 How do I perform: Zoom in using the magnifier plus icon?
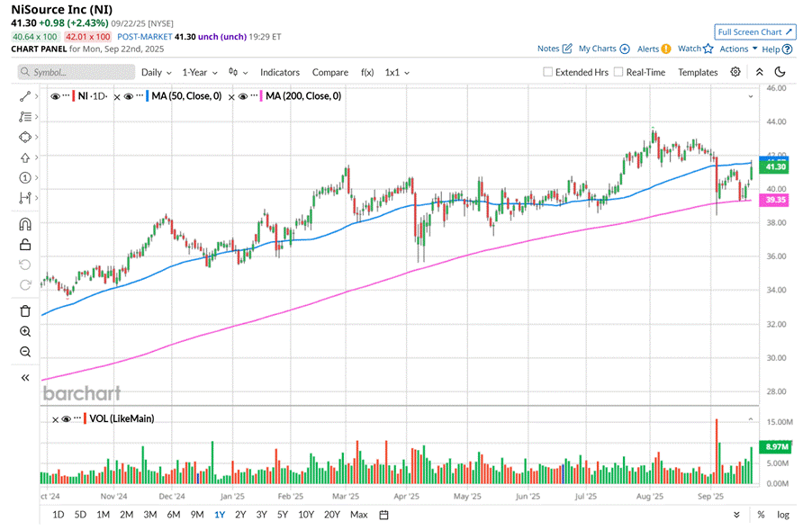[24, 331]
